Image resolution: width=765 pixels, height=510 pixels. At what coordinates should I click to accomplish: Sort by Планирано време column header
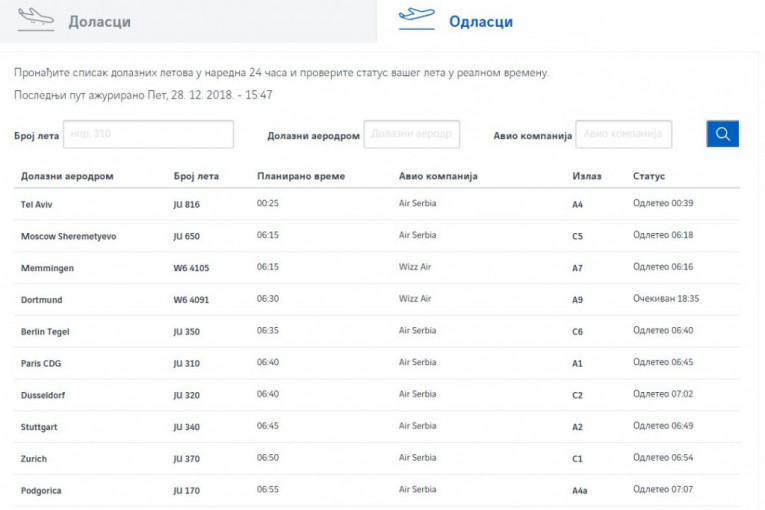coord(300,176)
